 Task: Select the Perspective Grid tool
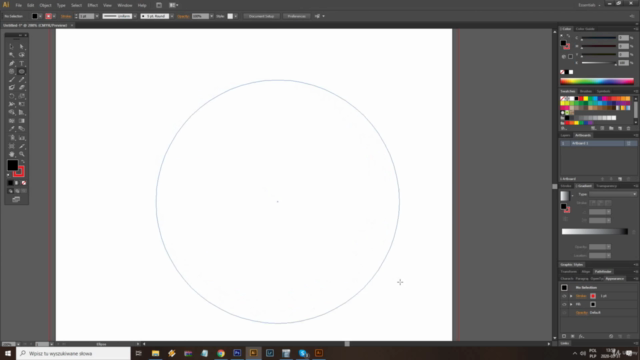(22, 113)
